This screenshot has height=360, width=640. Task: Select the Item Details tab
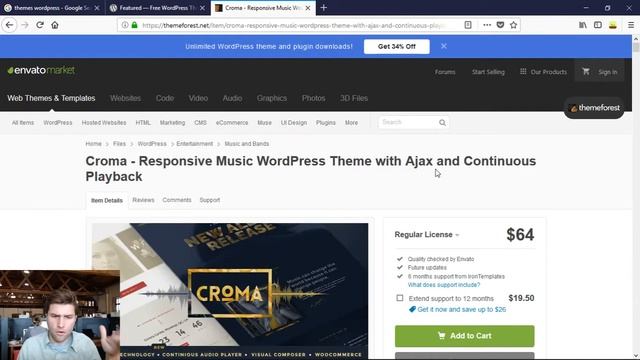click(x=107, y=200)
